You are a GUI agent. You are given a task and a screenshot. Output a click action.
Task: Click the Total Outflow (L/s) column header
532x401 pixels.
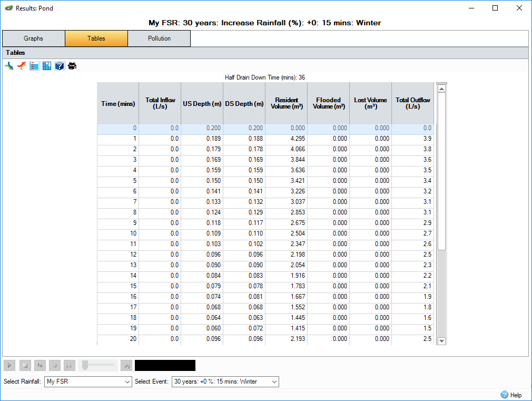(412, 104)
